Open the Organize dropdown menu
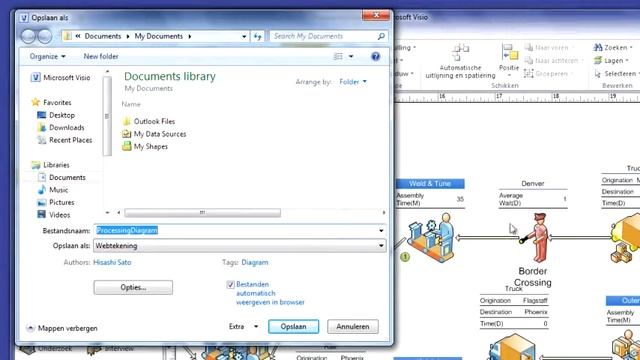 tap(47, 56)
